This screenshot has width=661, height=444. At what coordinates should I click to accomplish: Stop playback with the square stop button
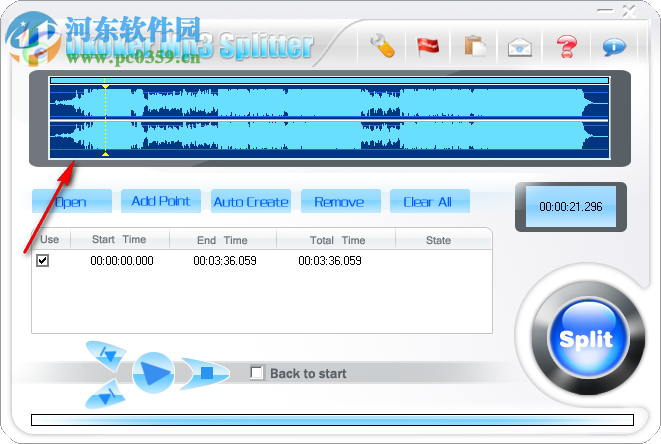point(206,373)
